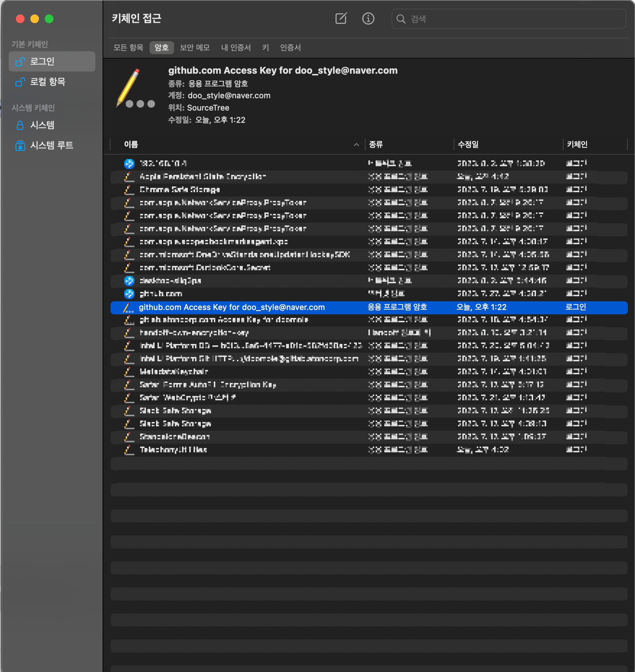Image resolution: width=635 pixels, height=672 pixels.
Task: Click the info (i) toolbar icon
Action: click(368, 18)
